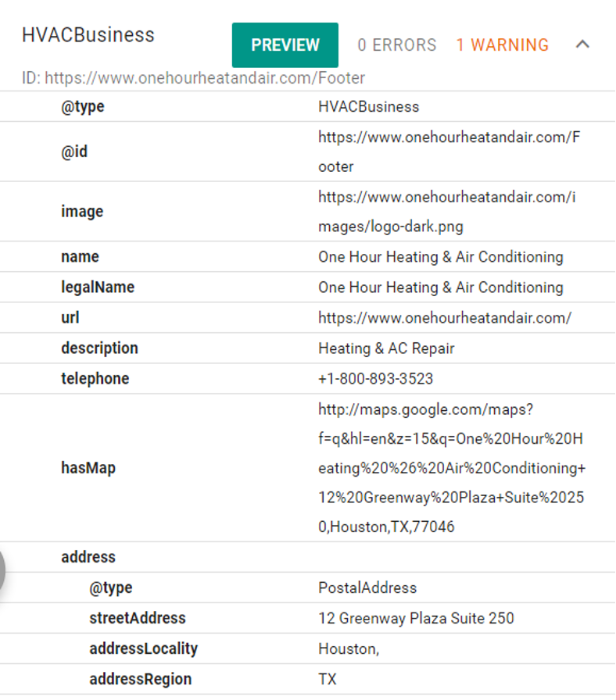Click the phone number +1-800-893-3523

(x=376, y=379)
